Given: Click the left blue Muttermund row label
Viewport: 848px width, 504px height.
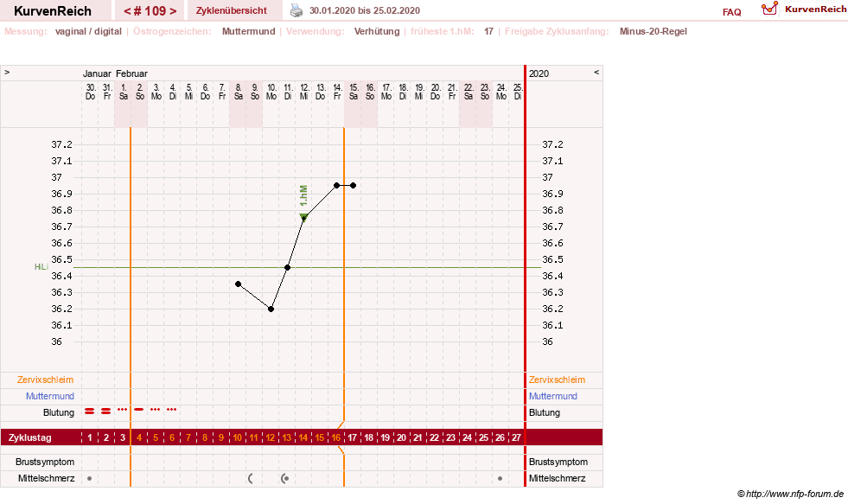Looking at the screenshot, I should coord(50,396).
